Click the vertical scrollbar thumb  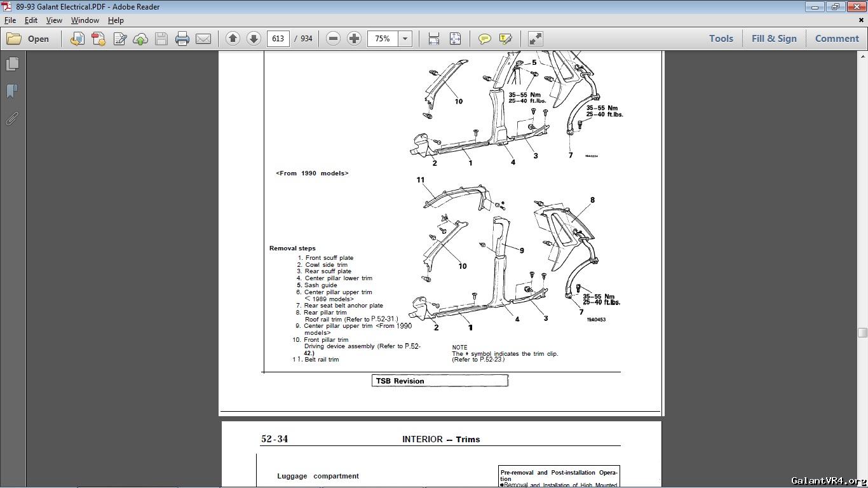[x=862, y=332]
